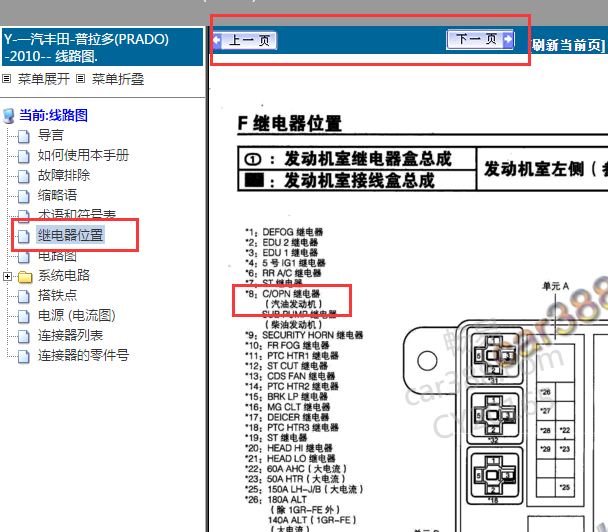
Task: Click the 单元 A label in diagram
Action: point(555,286)
